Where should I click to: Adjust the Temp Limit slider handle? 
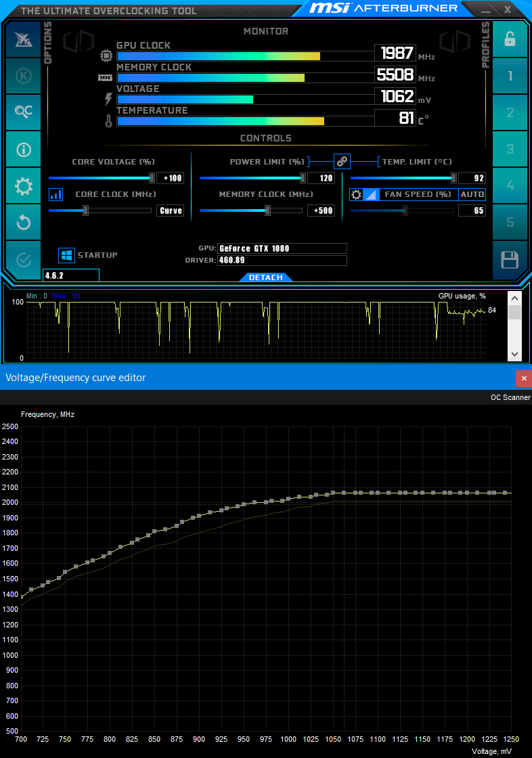[453, 178]
